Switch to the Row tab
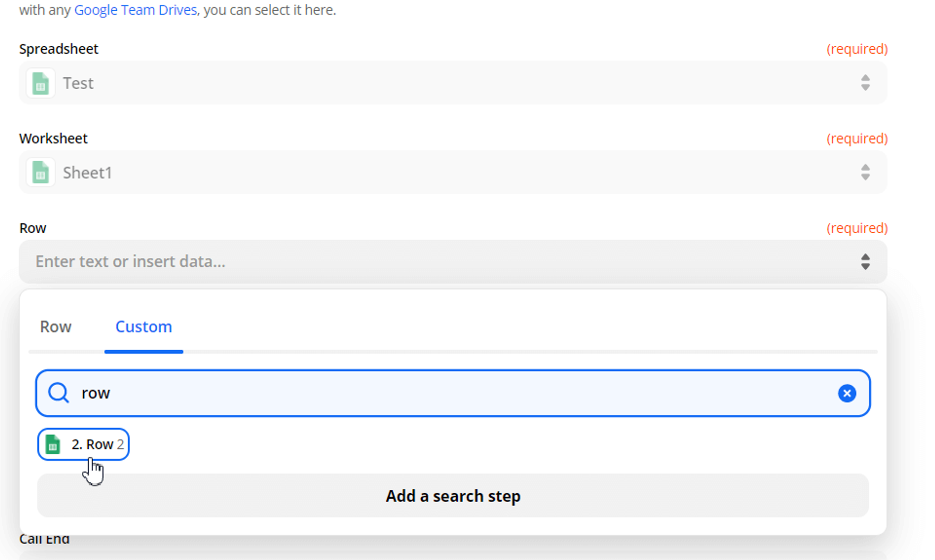935x560 pixels. 56,327
